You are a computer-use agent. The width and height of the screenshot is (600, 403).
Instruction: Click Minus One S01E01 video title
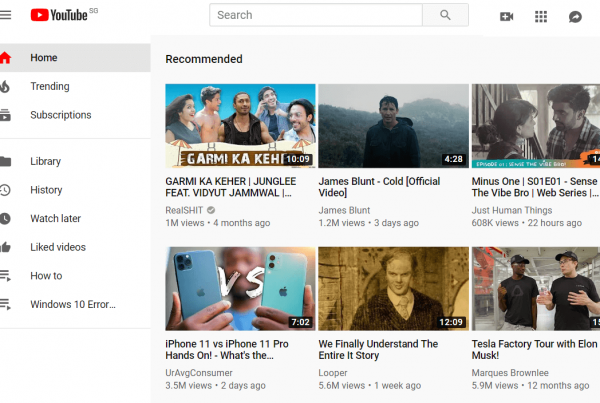[x=535, y=187]
